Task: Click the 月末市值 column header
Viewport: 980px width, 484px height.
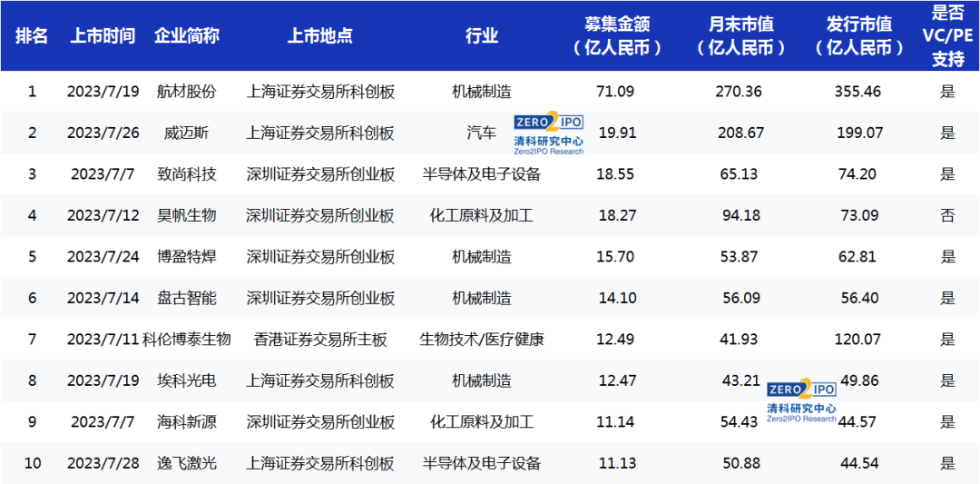Action: pos(742,35)
